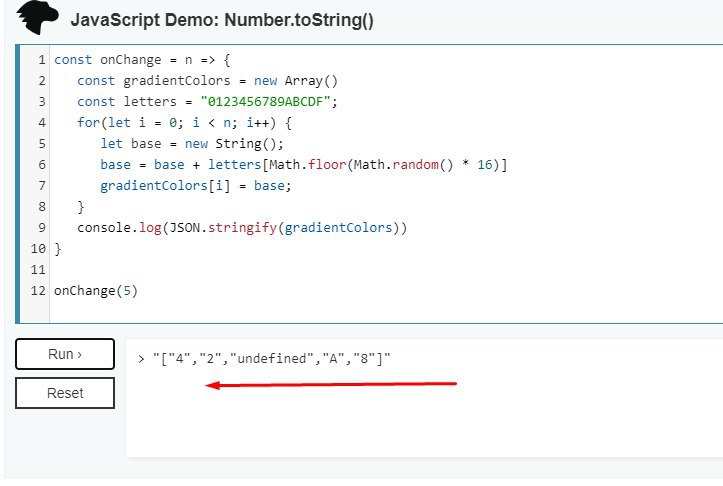This screenshot has width=723, height=486.
Task: Click the for loop statement on line 4
Action: [x=184, y=123]
